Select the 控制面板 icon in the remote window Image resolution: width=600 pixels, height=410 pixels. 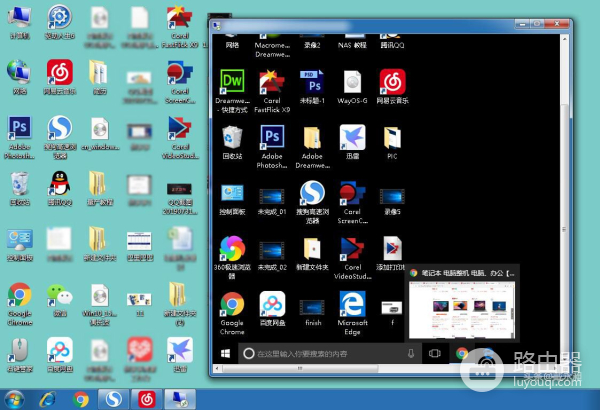tap(232, 193)
